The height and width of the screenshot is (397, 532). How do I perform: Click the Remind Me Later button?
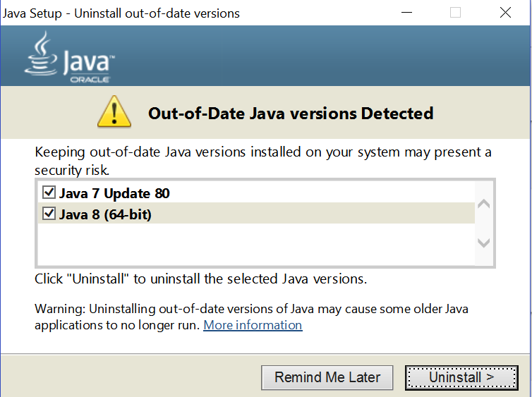327,377
